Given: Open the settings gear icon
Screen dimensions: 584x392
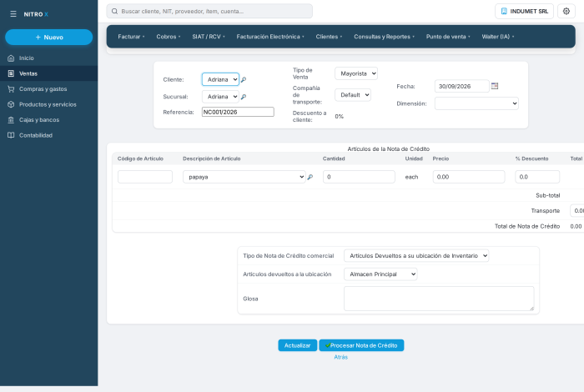Looking at the screenshot, I should [566, 11].
